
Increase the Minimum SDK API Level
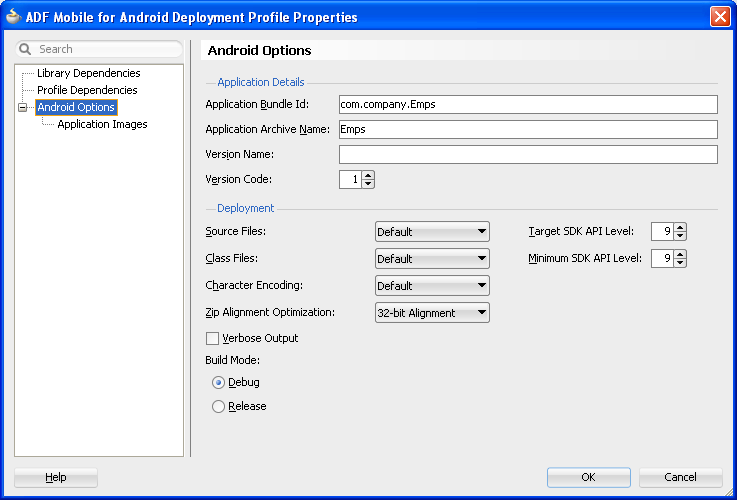pos(680,254)
